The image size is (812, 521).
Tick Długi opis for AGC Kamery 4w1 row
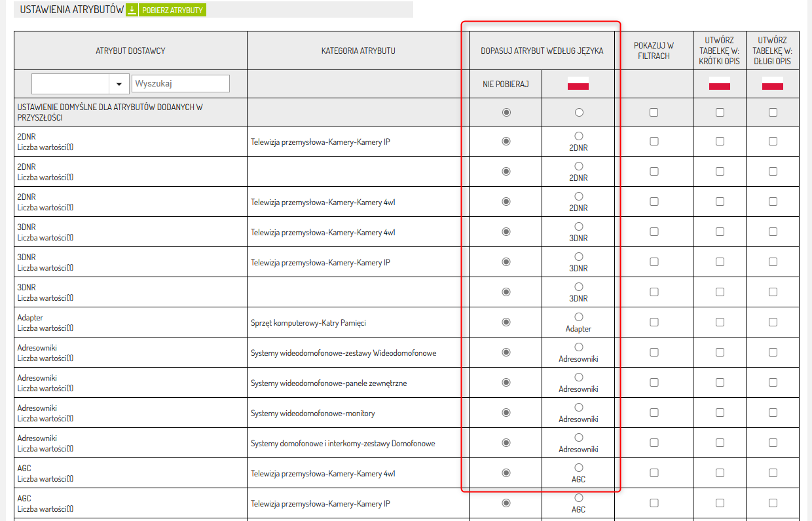click(x=773, y=473)
